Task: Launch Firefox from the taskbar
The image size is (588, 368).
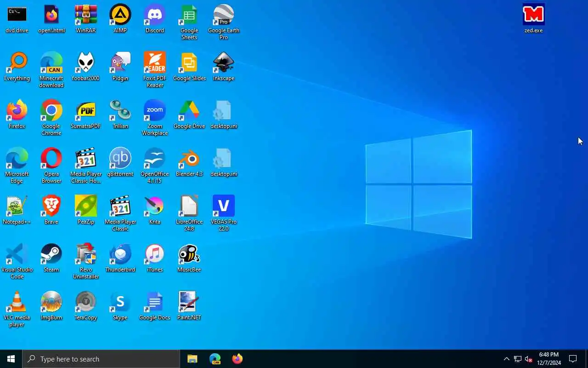Action: point(237,359)
